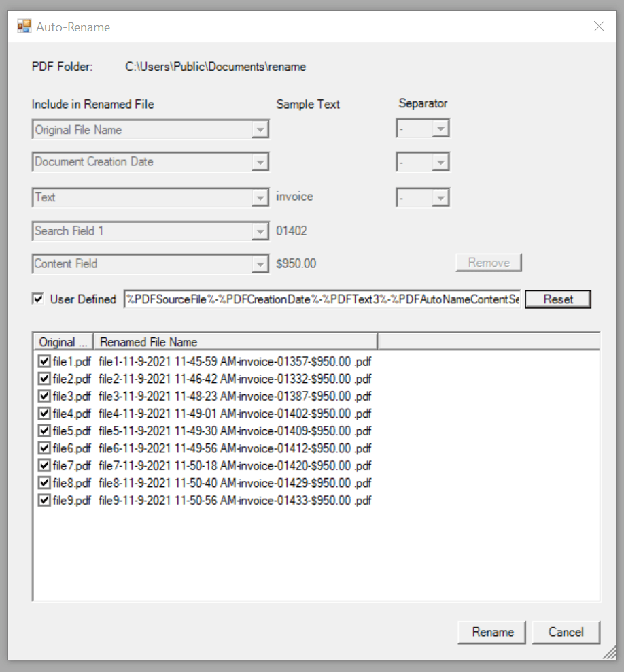
Task: Select renamed name file9-11-9-2021 11-50-56 AM-invoice-01433
Action: click(x=235, y=500)
